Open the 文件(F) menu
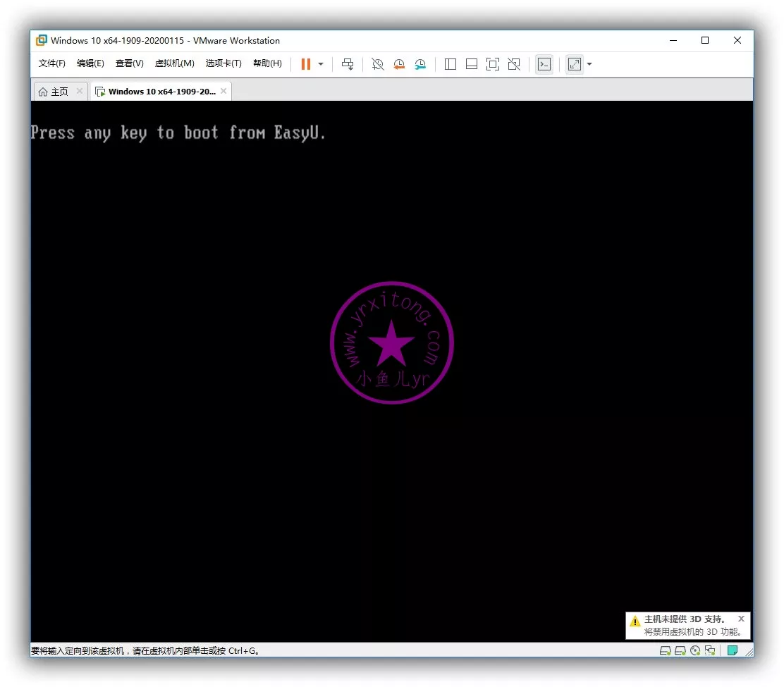This screenshot has height=687, width=784. pyautogui.click(x=51, y=63)
